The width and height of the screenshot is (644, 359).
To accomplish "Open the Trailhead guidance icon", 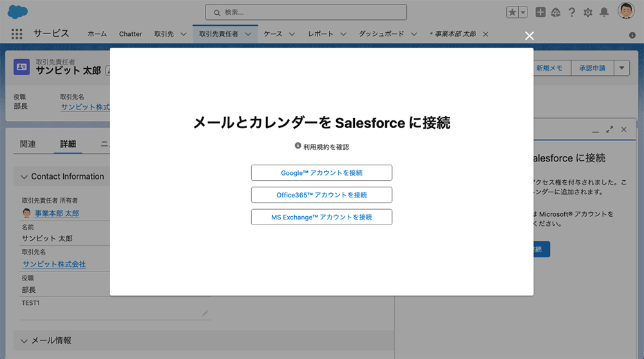I will coord(556,12).
